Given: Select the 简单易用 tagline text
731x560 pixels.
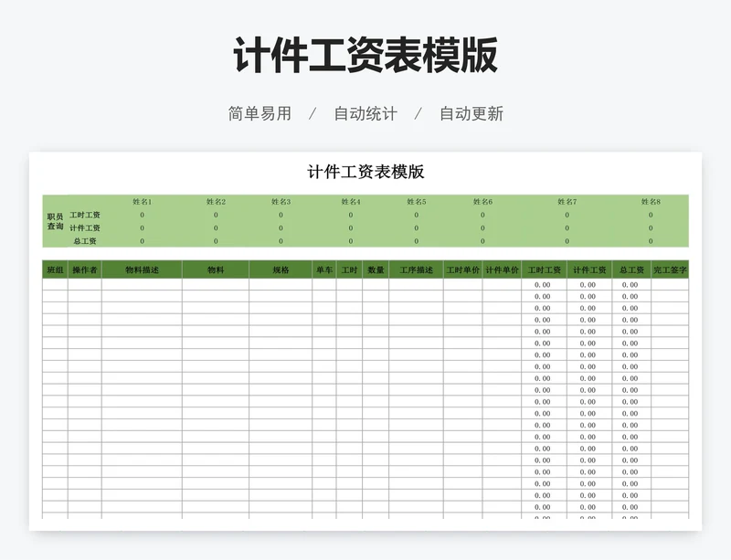Looking at the screenshot, I should click(x=260, y=114).
